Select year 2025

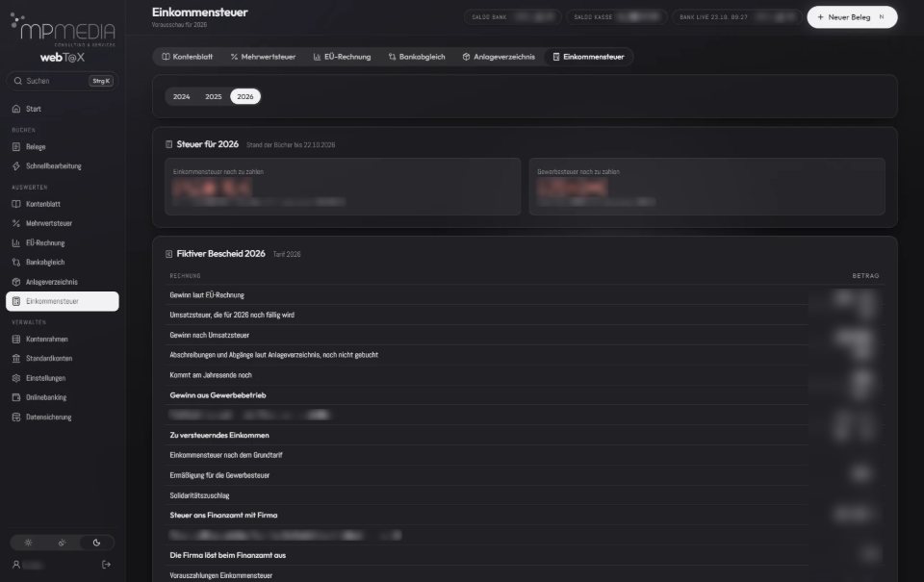pyautogui.click(x=214, y=96)
